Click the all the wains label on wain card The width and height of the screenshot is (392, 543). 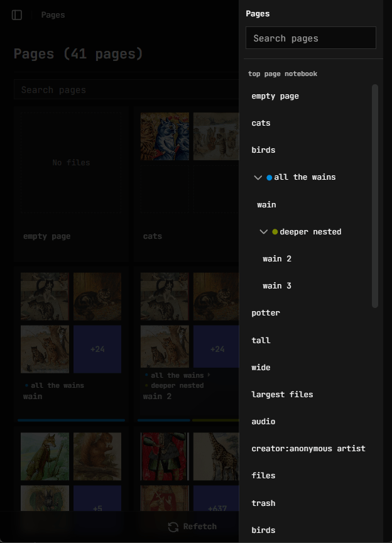58,385
